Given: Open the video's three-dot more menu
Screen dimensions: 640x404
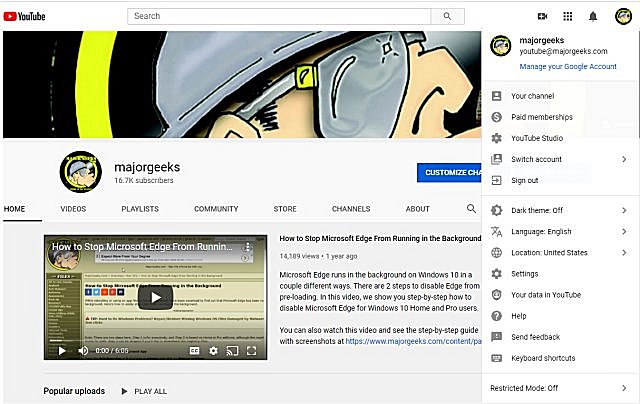Looking at the screenshot, I should [247, 246].
